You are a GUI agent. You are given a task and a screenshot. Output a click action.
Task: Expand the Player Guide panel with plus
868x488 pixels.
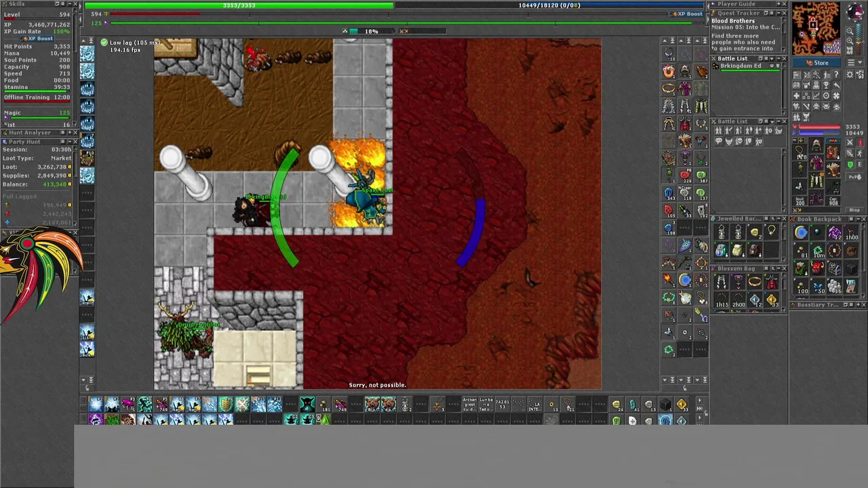coord(778,4)
